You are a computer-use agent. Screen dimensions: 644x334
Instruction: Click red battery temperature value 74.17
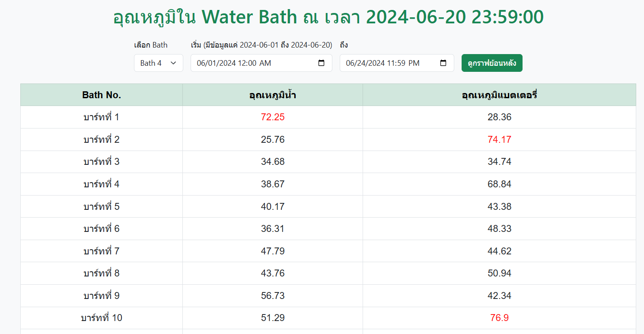(499, 140)
